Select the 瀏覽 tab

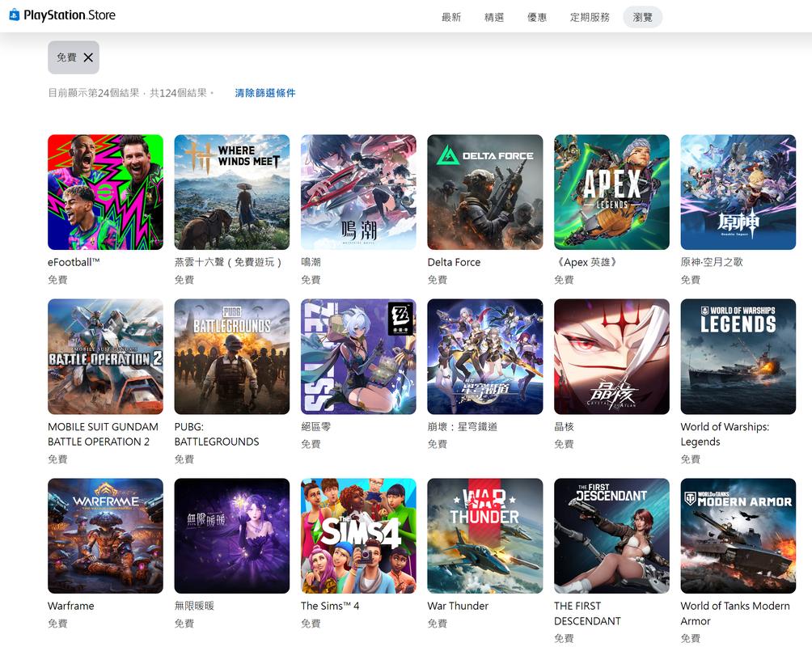tap(643, 17)
